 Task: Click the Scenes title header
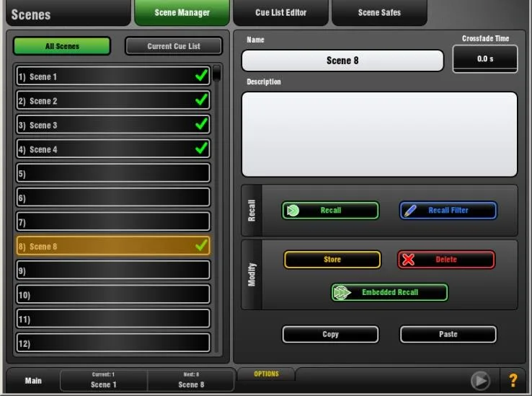coord(31,15)
